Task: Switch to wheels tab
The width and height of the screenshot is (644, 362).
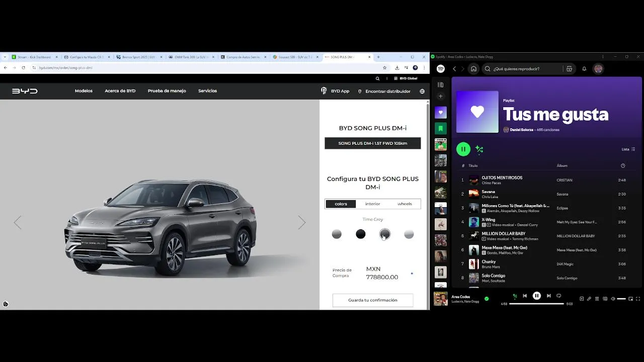Action: (405, 204)
